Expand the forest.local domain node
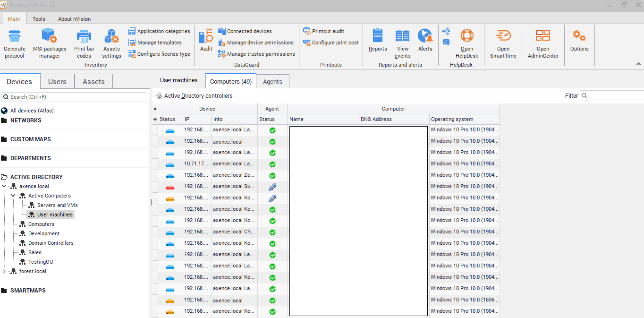Image resolution: width=644 pixels, height=318 pixels. click(4, 271)
